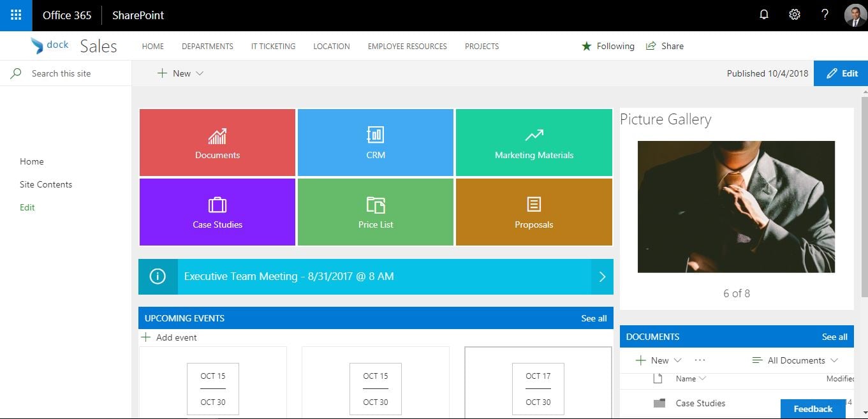
Task: Open SharePoint notifications bell
Action: point(763,14)
